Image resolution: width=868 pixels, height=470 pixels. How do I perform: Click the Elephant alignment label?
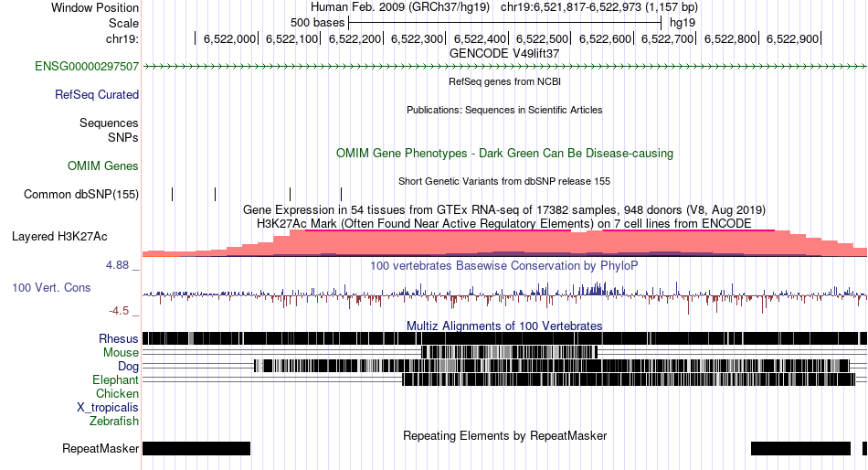[115, 379]
